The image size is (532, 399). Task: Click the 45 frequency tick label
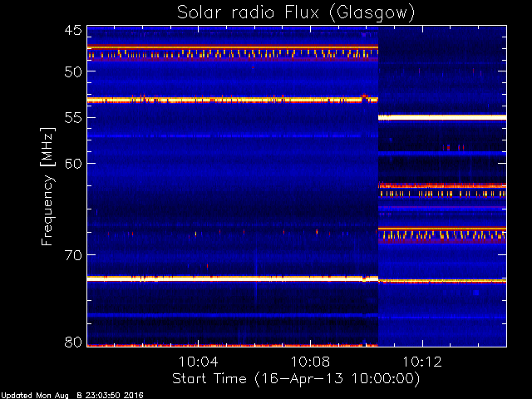click(73, 30)
